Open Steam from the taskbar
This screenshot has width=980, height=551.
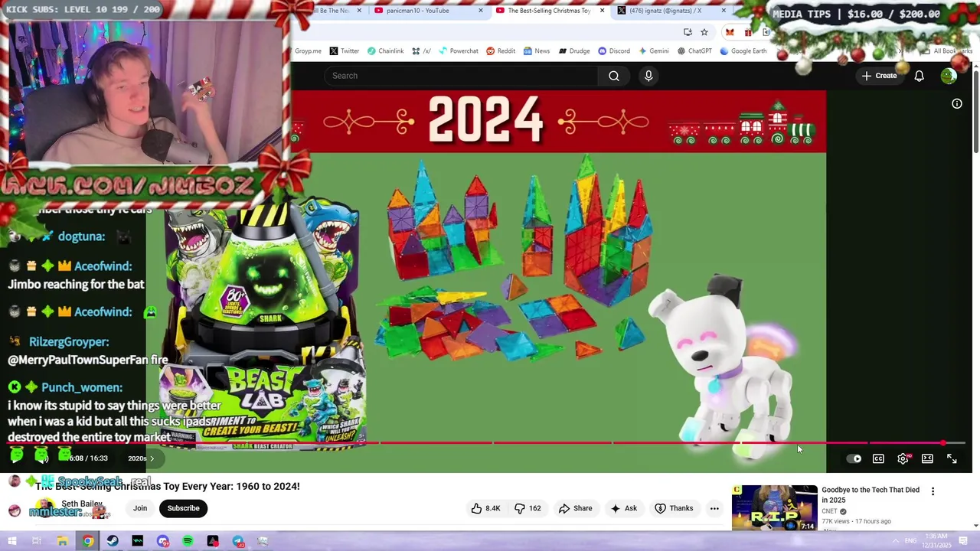click(x=113, y=541)
